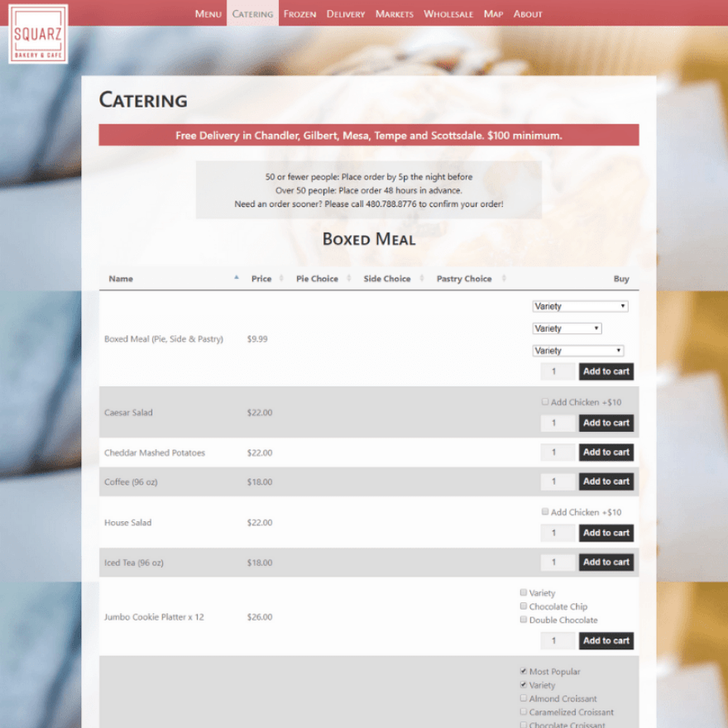Open the Pie Choice Variety dropdown
Image resolution: width=728 pixels, height=728 pixels.
[x=580, y=306]
